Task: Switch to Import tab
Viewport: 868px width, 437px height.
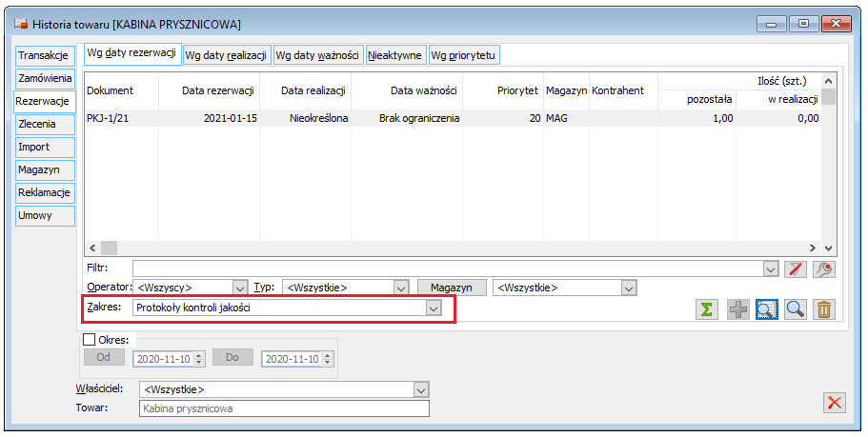Action: [x=44, y=148]
